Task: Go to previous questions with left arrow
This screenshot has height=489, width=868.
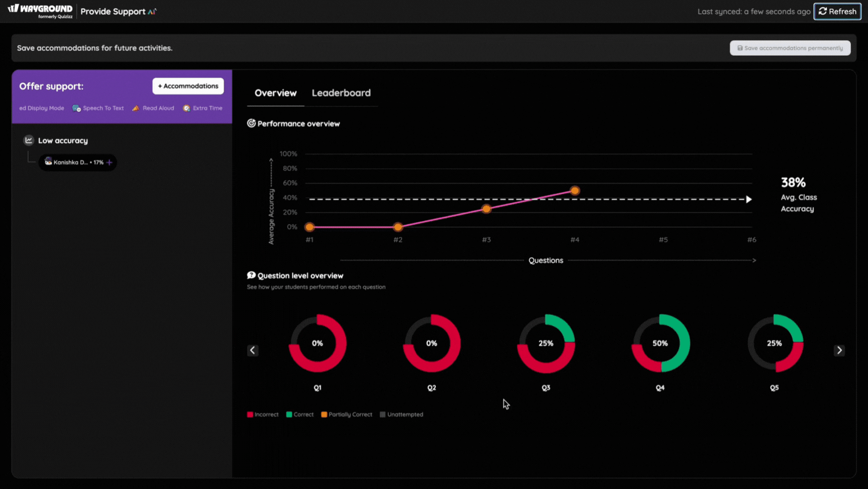Action: 253,350
